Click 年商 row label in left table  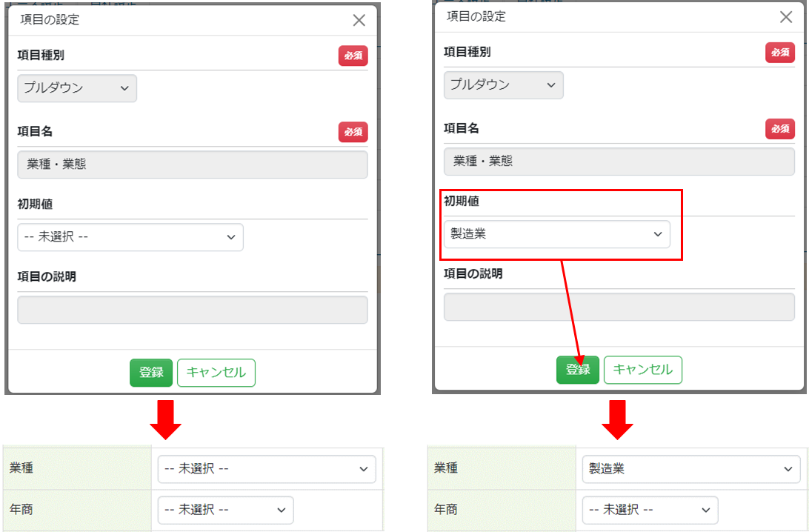21,510
